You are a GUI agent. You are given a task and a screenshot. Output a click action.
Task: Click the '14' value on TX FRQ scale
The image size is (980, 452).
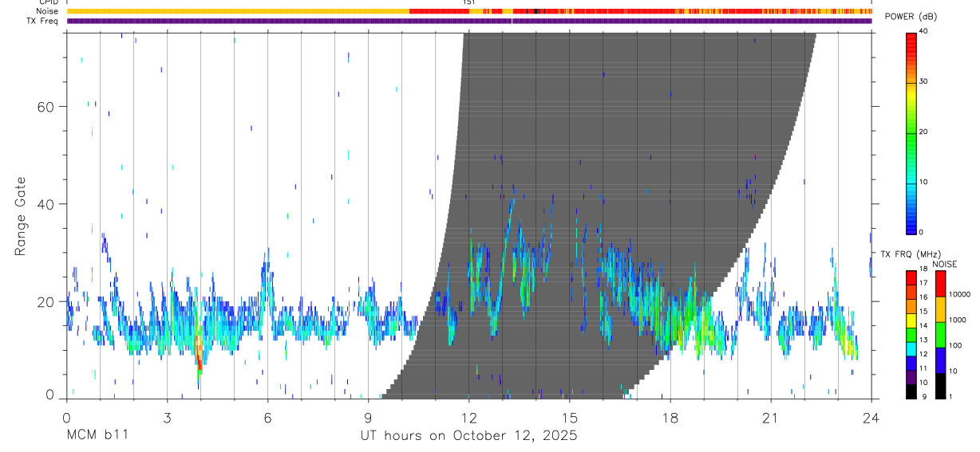[x=923, y=325]
